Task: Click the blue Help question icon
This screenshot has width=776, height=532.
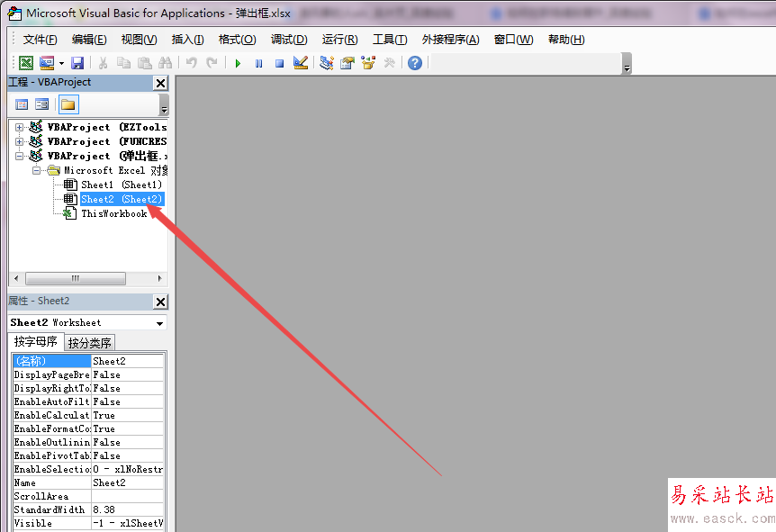Action: 415,63
